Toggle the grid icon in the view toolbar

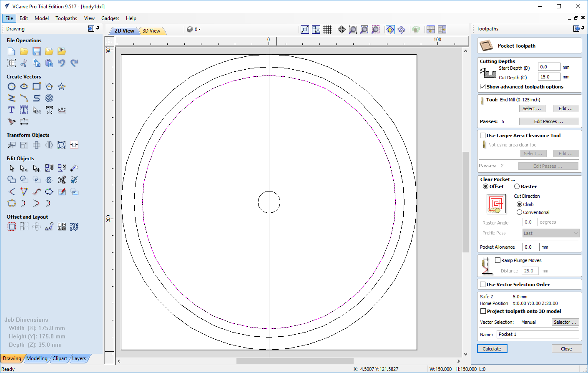coord(327,30)
